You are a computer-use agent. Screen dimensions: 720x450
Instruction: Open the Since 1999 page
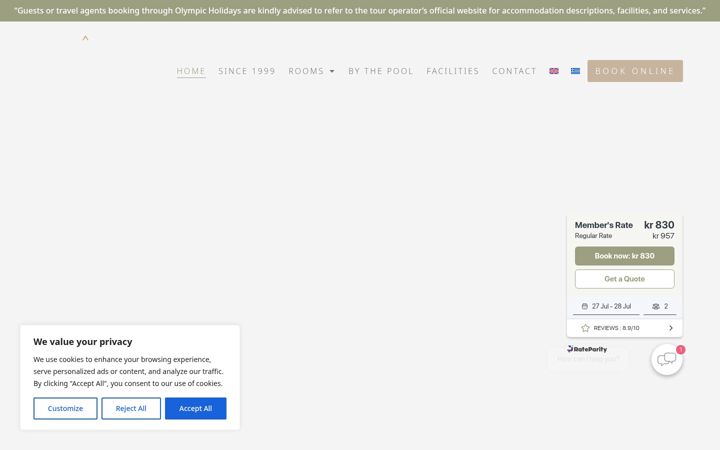(247, 71)
